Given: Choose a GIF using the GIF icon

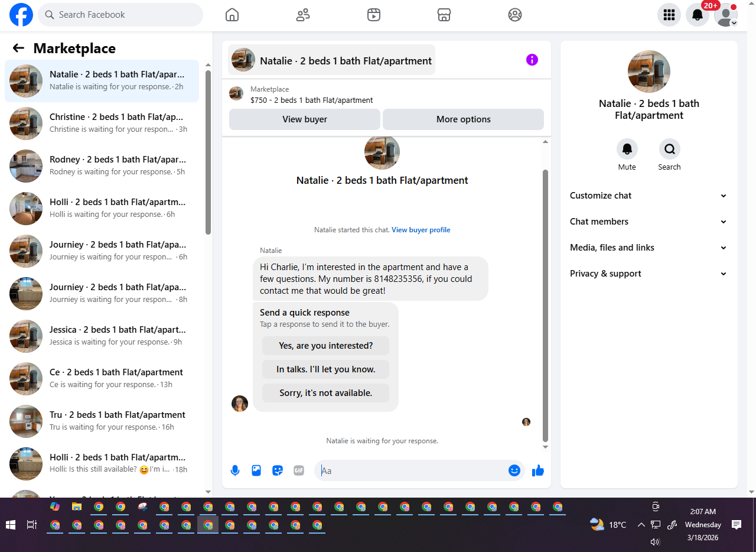Looking at the screenshot, I should (299, 471).
